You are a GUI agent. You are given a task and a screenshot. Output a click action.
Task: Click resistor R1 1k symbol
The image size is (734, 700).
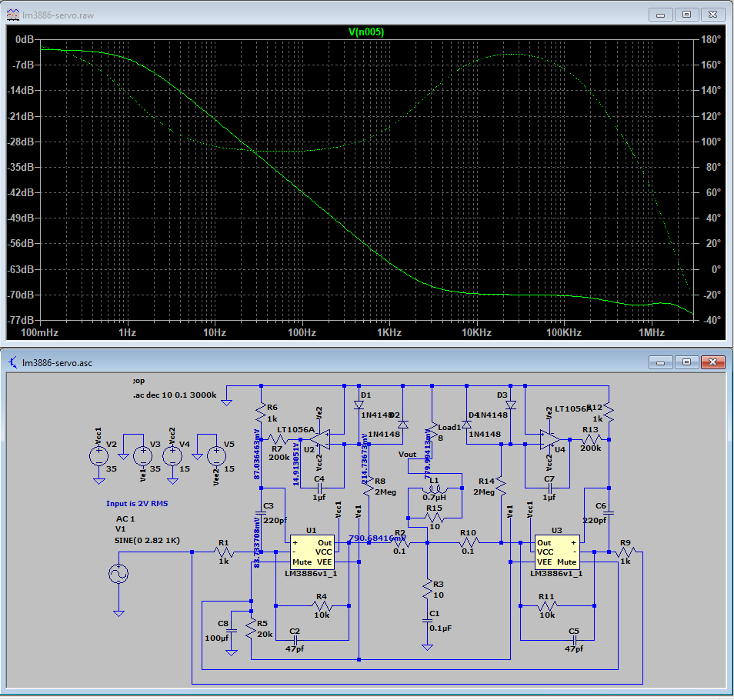pyautogui.click(x=224, y=552)
